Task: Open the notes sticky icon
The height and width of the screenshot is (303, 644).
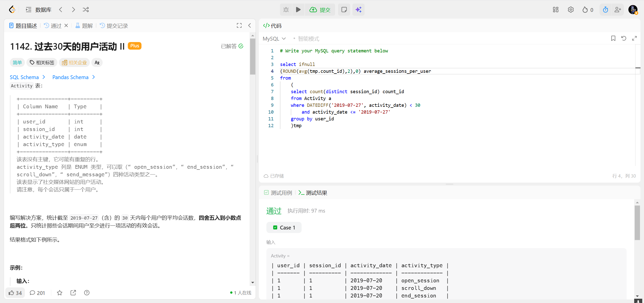Action: (x=344, y=10)
